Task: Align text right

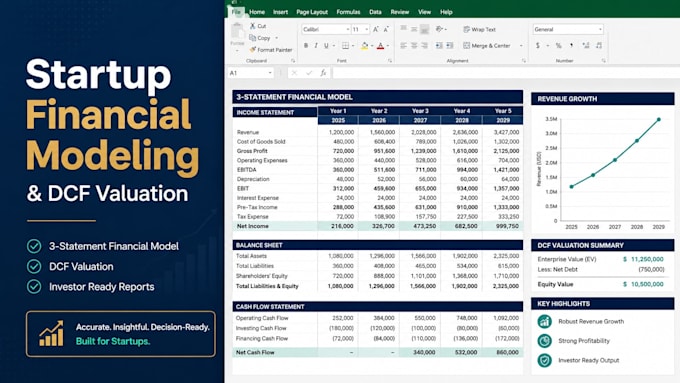Action: 425,46
